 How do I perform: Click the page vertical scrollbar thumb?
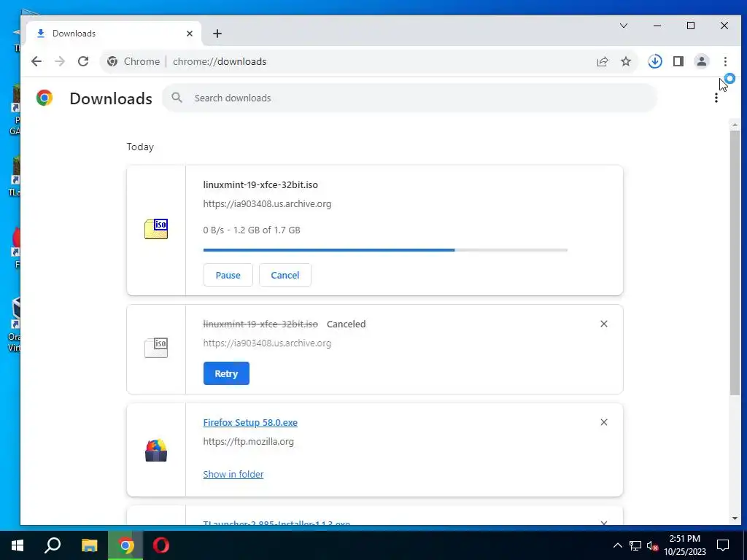[735, 262]
